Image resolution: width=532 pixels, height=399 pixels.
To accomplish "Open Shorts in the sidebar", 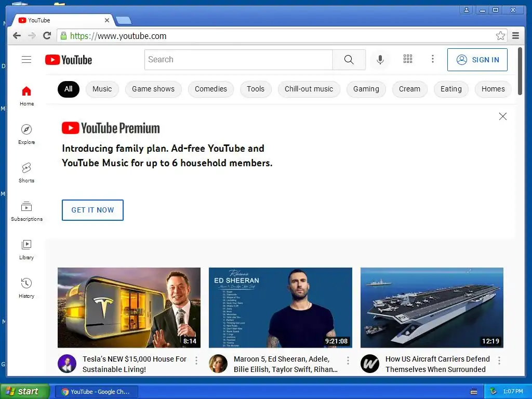I will tap(26, 172).
